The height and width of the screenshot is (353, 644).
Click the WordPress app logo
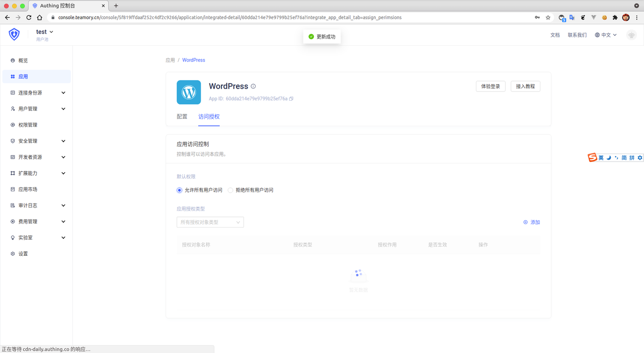189,92
